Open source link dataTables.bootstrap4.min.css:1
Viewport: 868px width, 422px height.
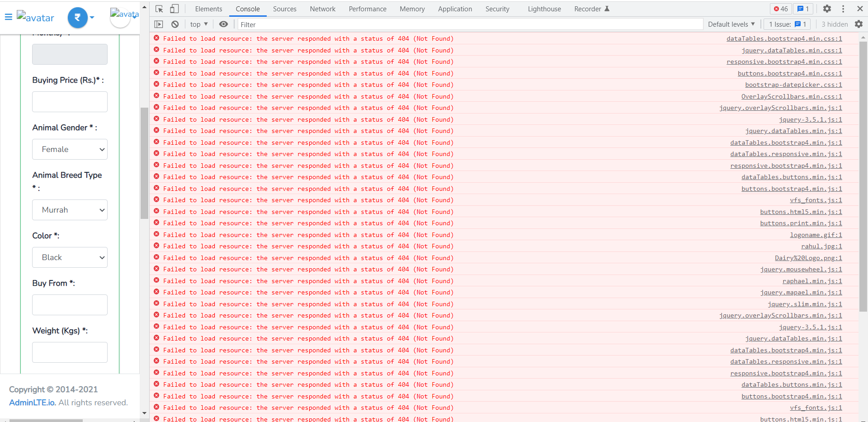784,39
